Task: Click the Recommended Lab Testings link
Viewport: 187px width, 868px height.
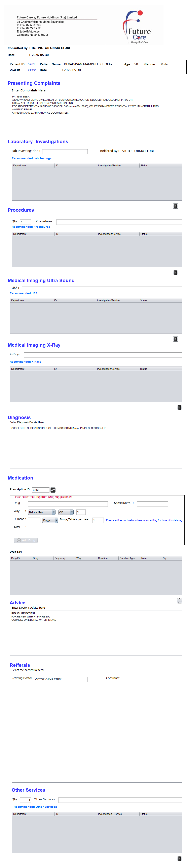Action: pos(32,158)
